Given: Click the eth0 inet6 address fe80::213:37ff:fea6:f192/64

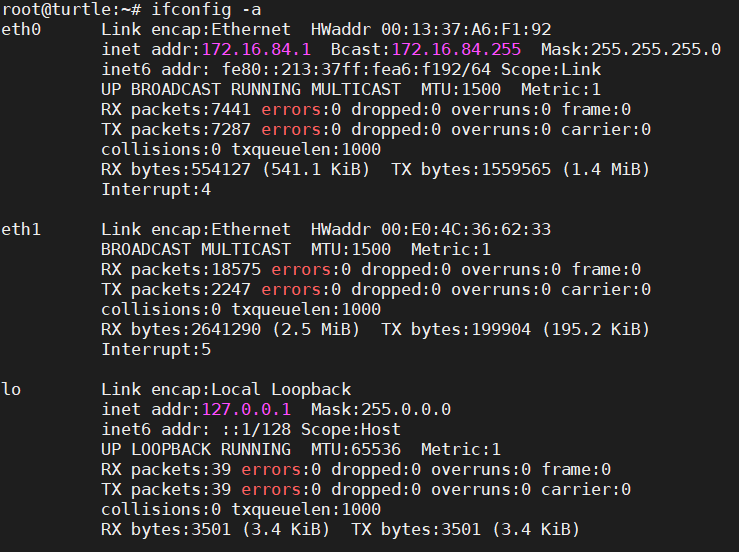Looking at the screenshot, I should tap(356, 70).
